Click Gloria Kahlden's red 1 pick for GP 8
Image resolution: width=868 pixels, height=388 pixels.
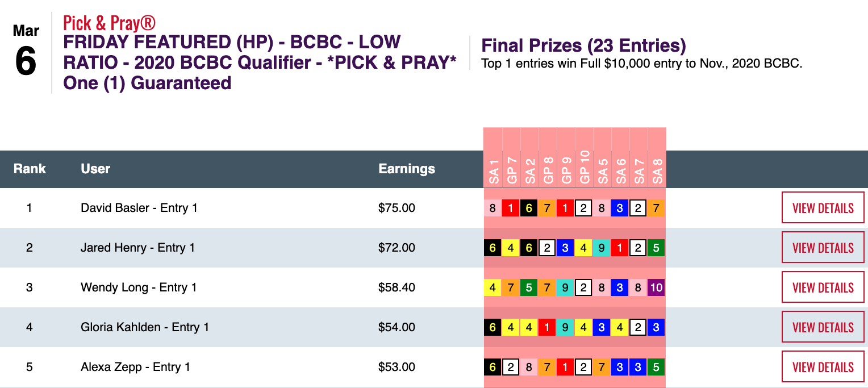(547, 327)
